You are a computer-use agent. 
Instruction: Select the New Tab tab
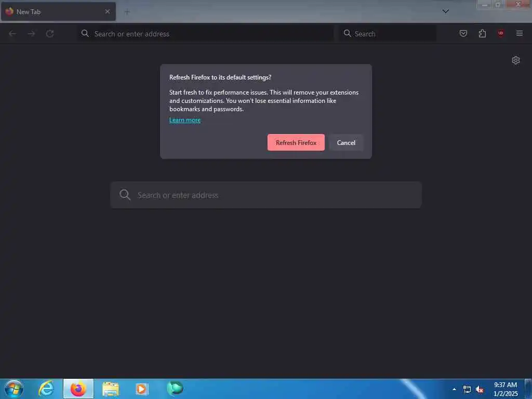[x=58, y=11]
